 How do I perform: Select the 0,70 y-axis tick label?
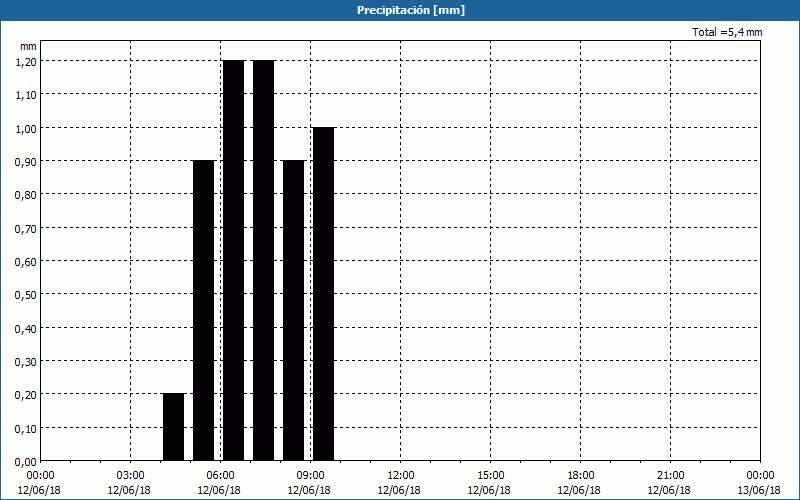26,228
